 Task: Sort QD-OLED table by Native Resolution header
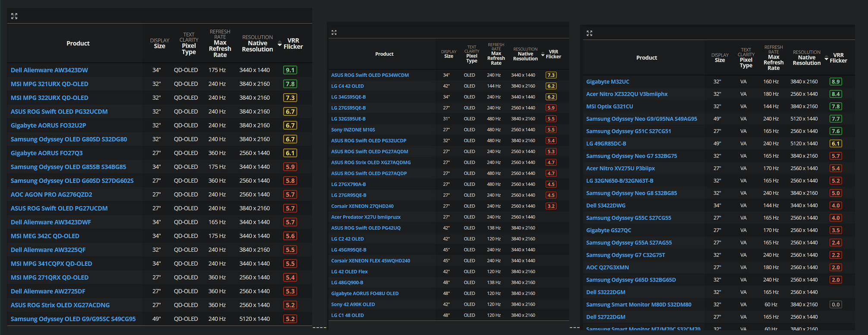point(257,43)
